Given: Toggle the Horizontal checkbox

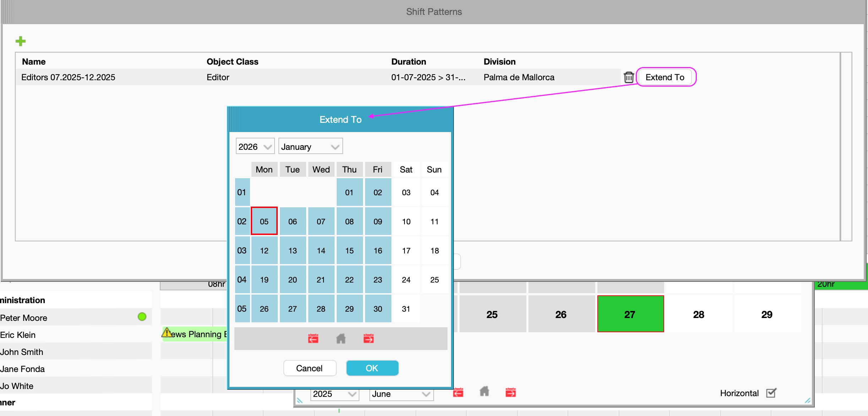Looking at the screenshot, I should coord(771,393).
